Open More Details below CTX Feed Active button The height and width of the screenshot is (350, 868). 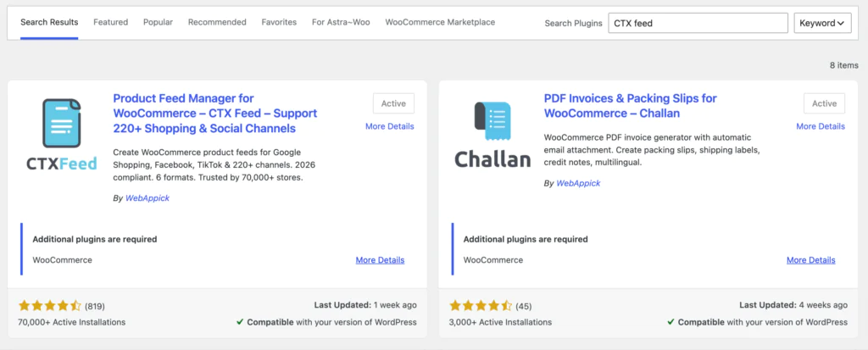coord(390,126)
